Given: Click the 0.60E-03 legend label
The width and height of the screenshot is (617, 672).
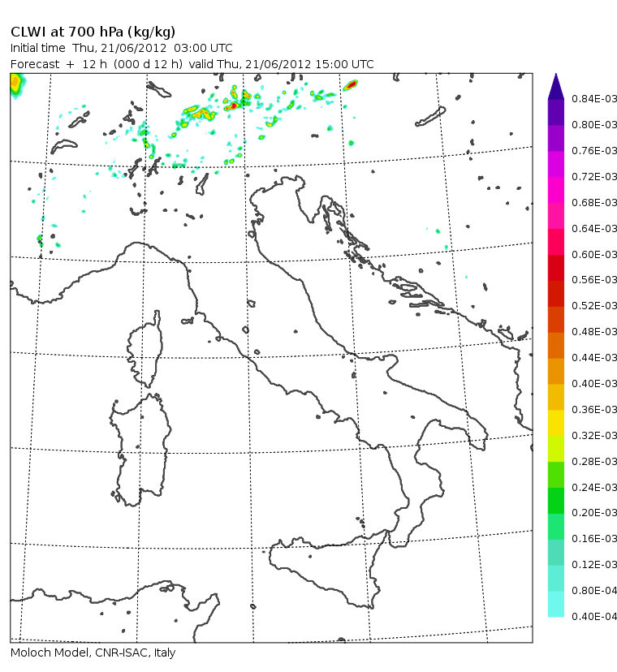Looking at the screenshot, I should (x=594, y=255).
